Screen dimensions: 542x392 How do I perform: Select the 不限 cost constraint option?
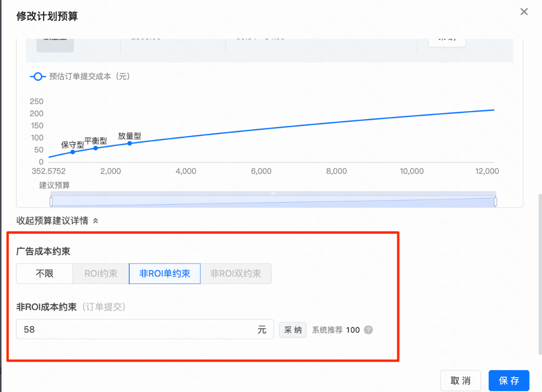pyautogui.click(x=44, y=273)
